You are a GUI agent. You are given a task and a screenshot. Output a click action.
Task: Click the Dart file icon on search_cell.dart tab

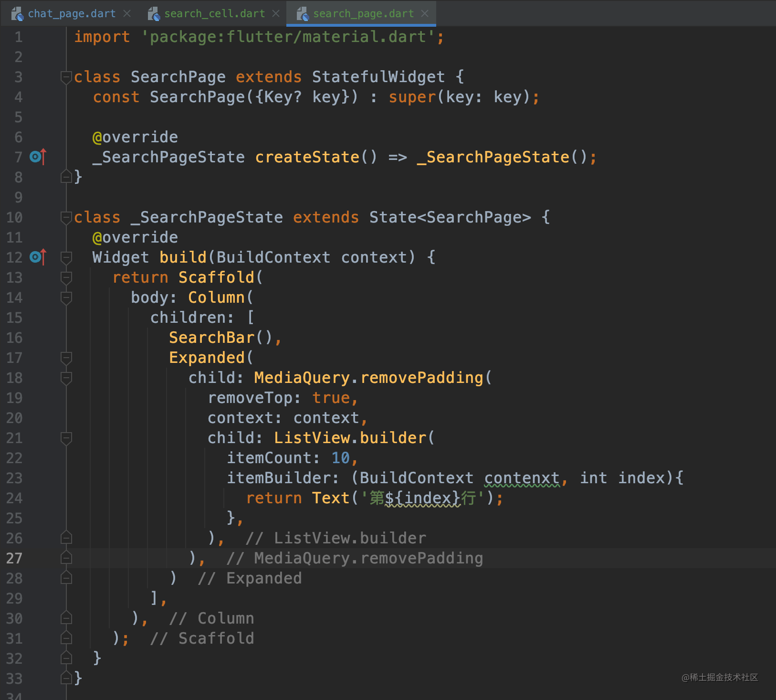pyautogui.click(x=154, y=14)
